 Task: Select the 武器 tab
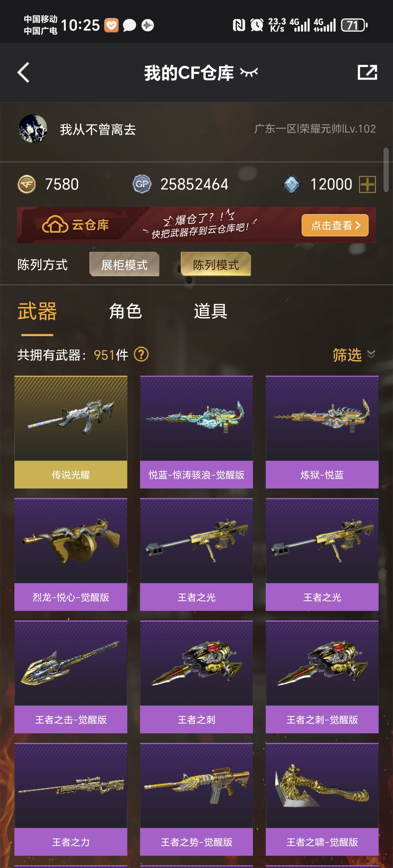pyautogui.click(x=37, y=311)
